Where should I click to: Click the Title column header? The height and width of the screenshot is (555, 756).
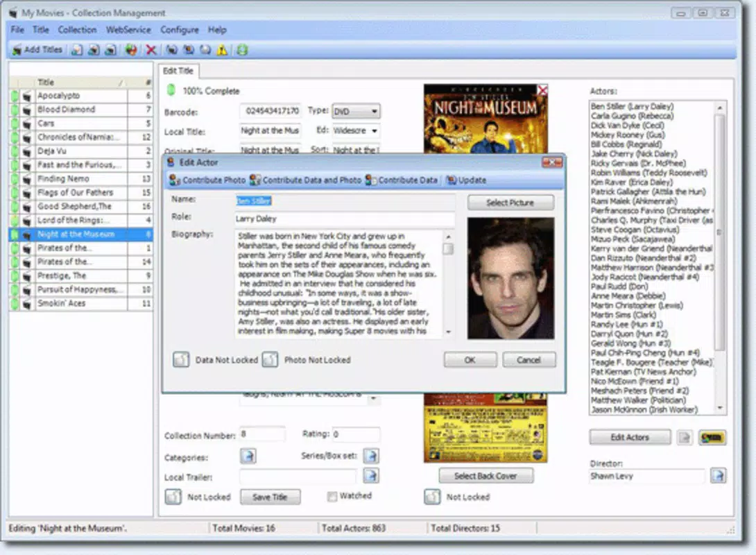tap(80, 82)
